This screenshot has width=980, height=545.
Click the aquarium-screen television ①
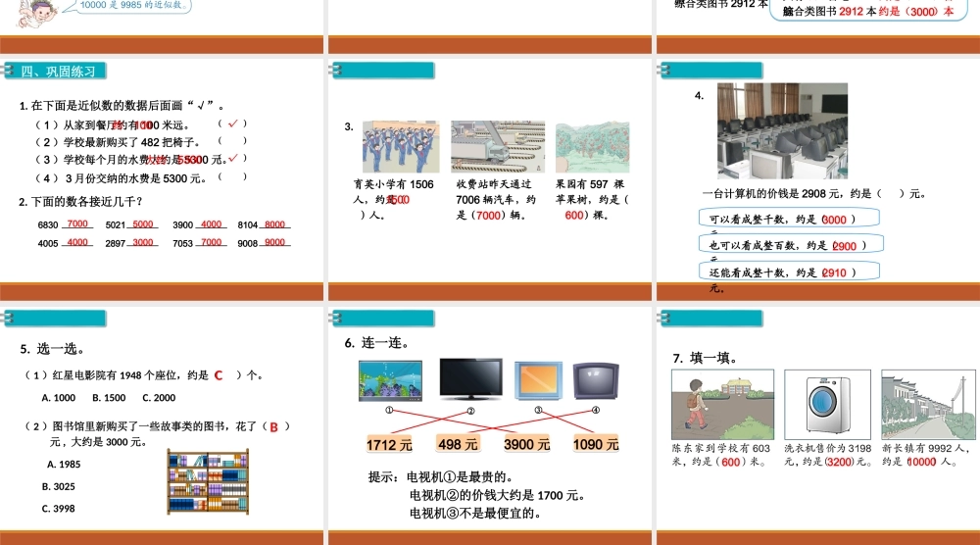(x=390, y=380)
